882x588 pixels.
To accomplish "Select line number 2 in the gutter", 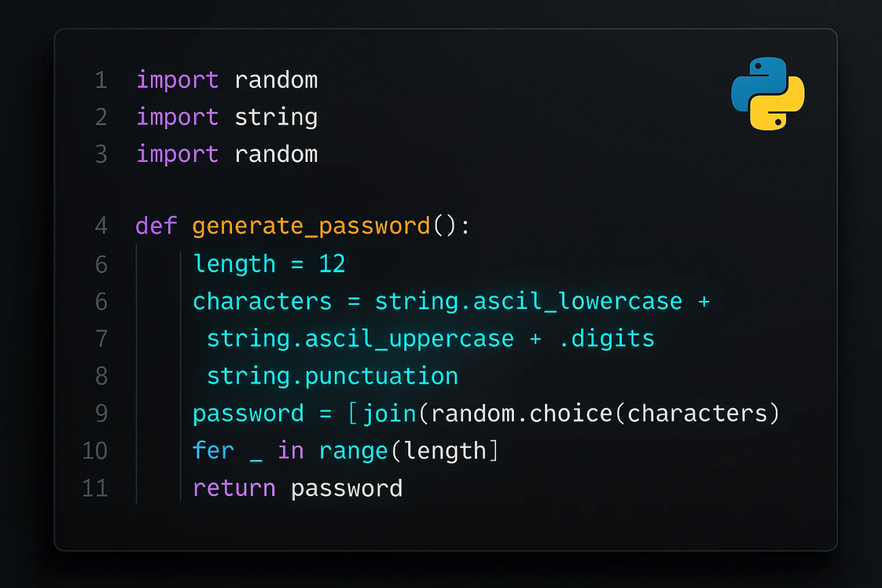I will 101,117.
